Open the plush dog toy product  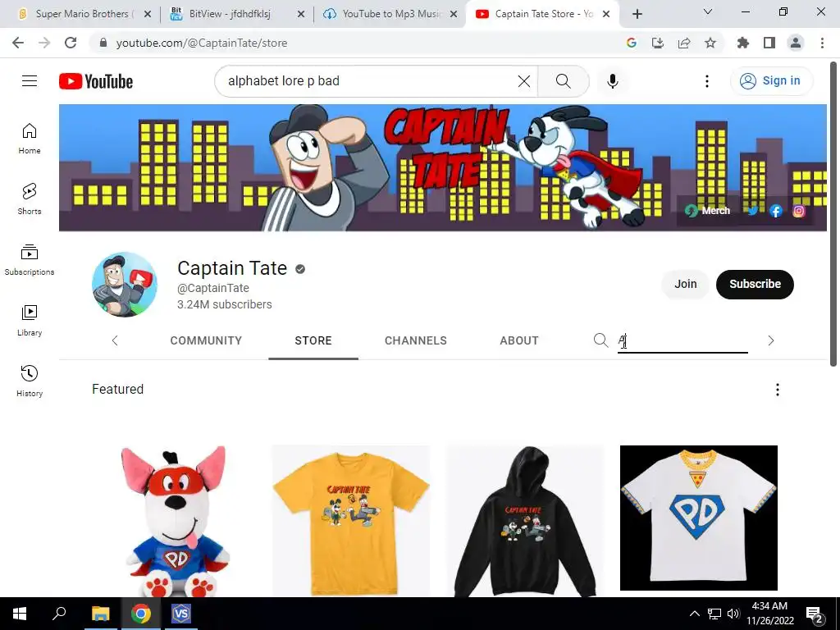[x=176, y=521]
